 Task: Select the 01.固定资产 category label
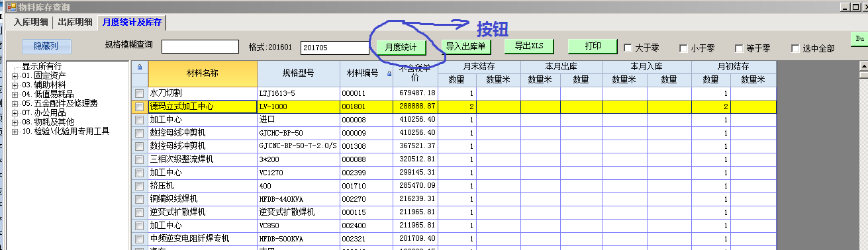click(x=44, y=76)
